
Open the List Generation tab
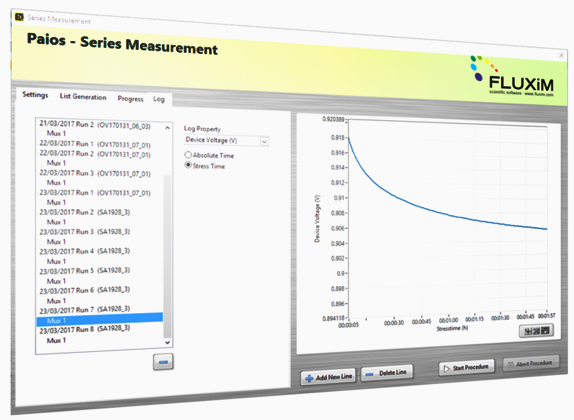click(x=83, y=97)
